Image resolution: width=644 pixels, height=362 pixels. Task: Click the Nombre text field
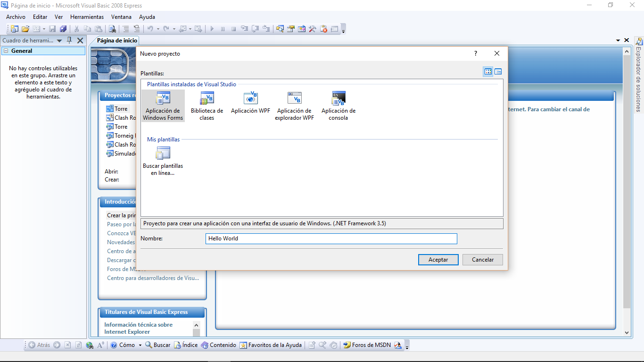(x=331, y=239)
